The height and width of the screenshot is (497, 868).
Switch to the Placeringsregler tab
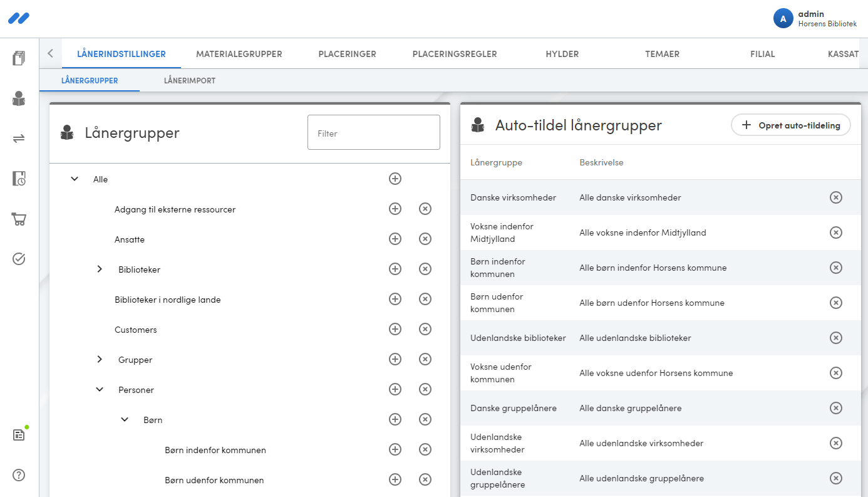point(455,54)
